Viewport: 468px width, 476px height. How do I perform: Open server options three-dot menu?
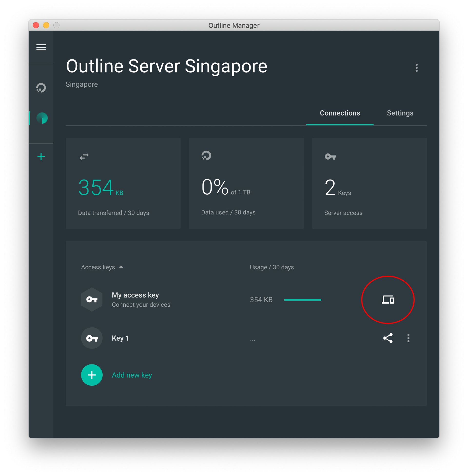tap(417, 68)
